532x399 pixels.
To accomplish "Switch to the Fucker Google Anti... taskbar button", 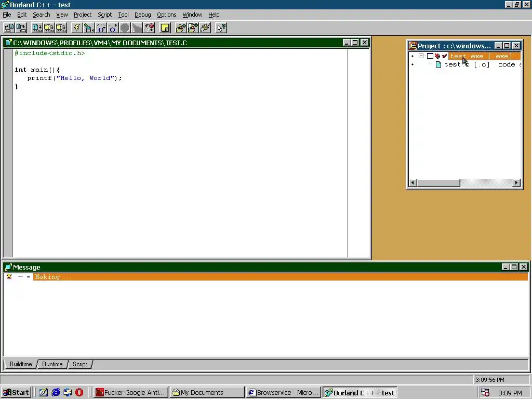I will [x=131, y=393].
